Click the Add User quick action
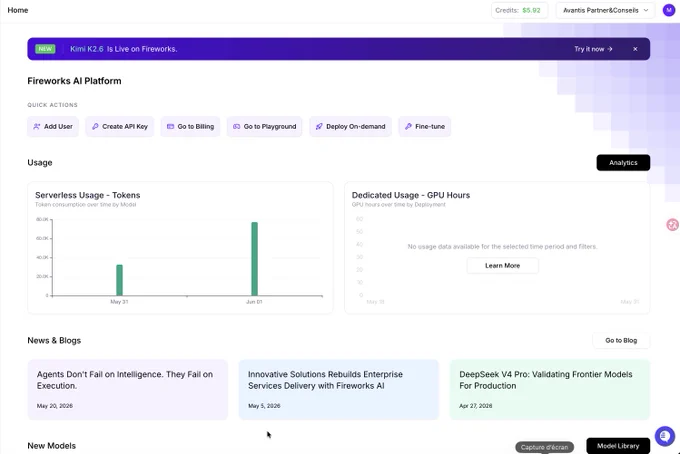The height and width of the screenshot is (454, 680). pos(53,127)
